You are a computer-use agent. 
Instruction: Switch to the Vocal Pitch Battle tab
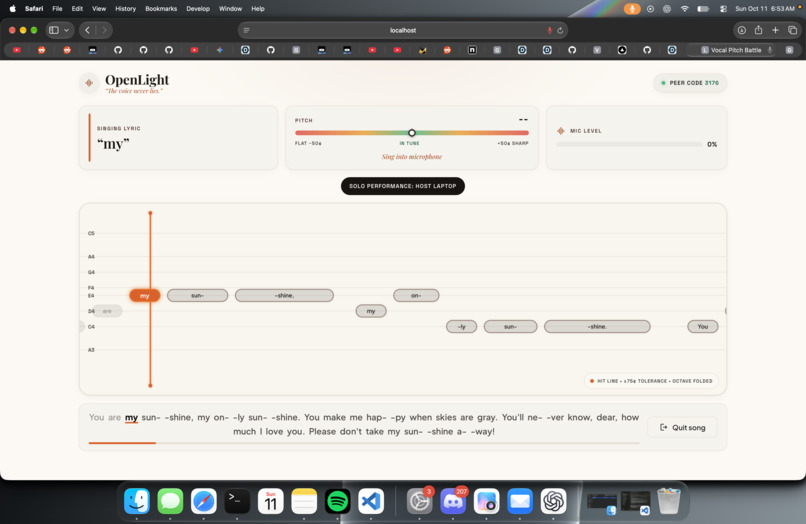(x=731, y=50)
